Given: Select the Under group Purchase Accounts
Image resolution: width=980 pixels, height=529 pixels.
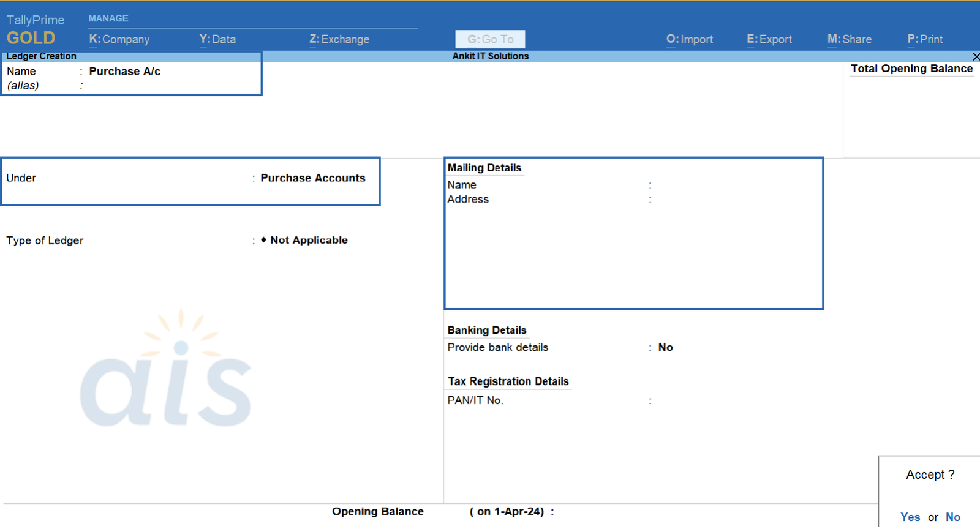Looking at the screenshot, I should click(312, 178).
